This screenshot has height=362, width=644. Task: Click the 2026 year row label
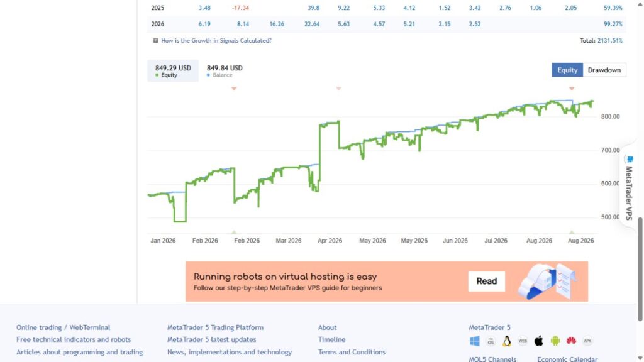(x=158, y=25)
